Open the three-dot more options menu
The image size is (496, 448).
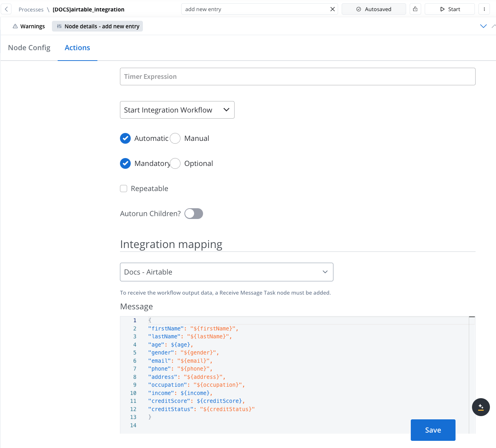click(484, 9)
